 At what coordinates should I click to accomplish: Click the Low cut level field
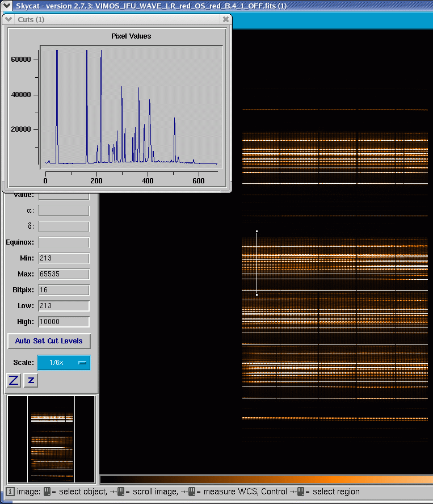point(64,306)
